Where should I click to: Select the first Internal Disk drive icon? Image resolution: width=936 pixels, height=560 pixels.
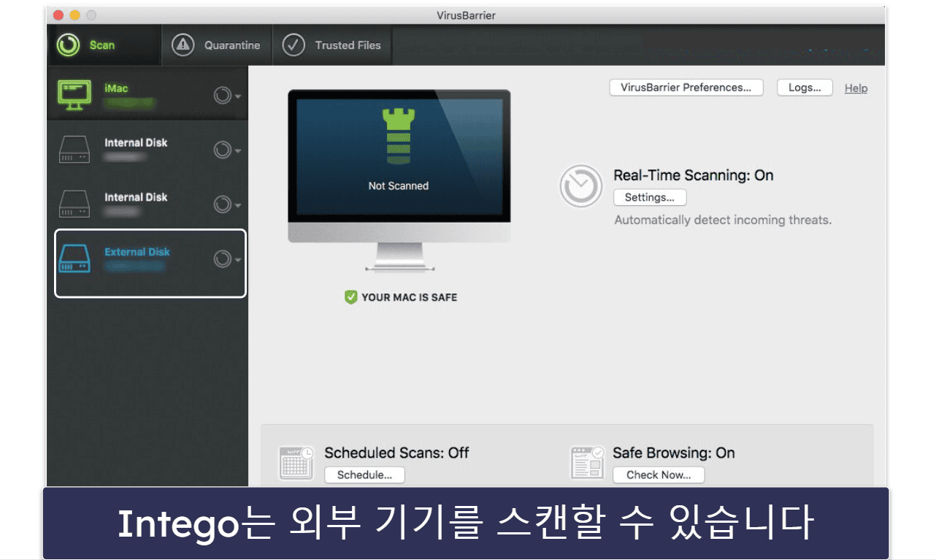click(74, 150)
